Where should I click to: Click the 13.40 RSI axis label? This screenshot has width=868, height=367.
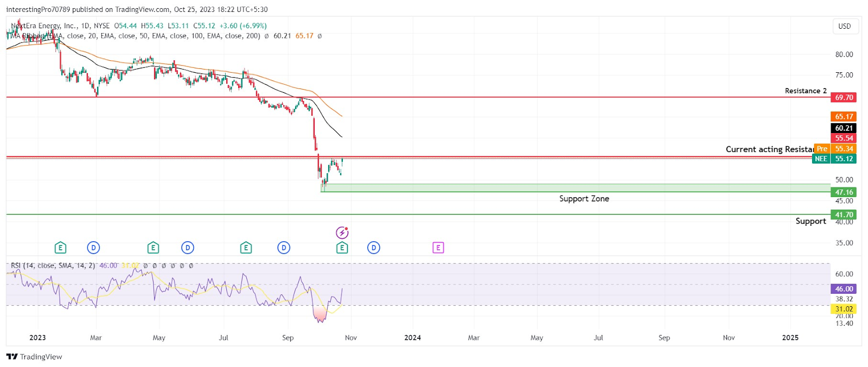point(844,324)
